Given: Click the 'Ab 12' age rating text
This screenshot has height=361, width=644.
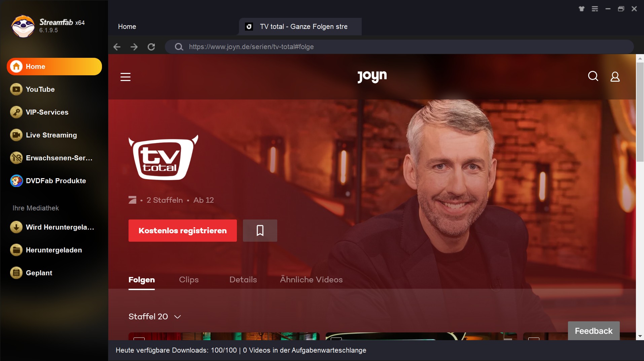Looking at the screenshot, I should pos(204,200).
